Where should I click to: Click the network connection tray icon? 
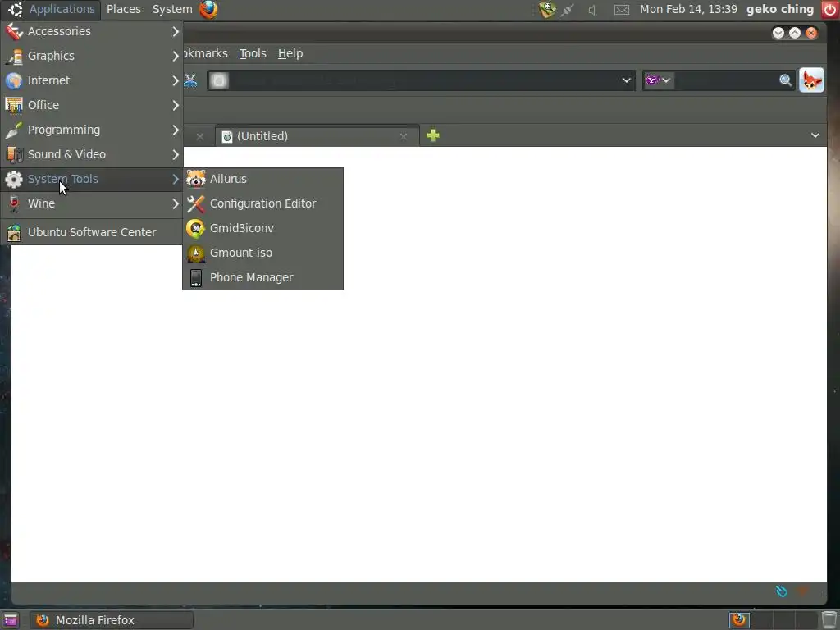coord(568,9)
